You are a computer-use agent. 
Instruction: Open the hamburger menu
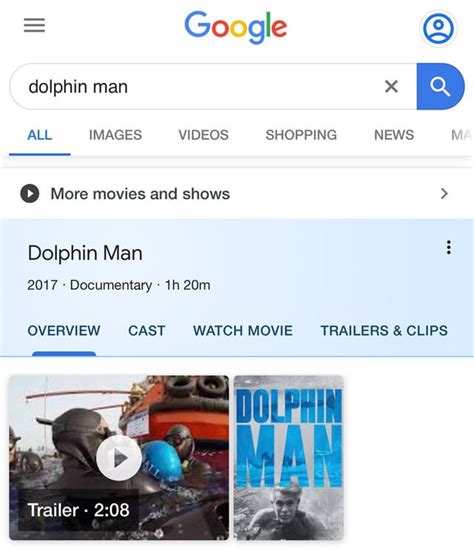pos(34,25)
